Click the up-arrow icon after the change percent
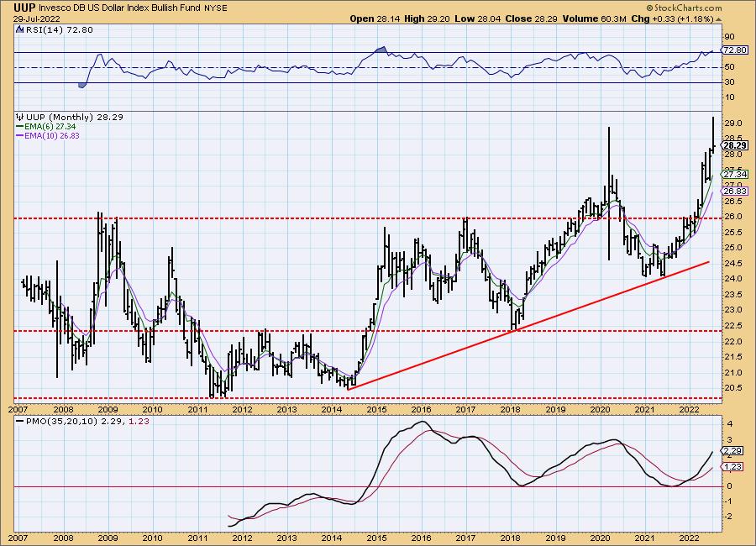Screen dimensions: 756x546 point(719,19)
